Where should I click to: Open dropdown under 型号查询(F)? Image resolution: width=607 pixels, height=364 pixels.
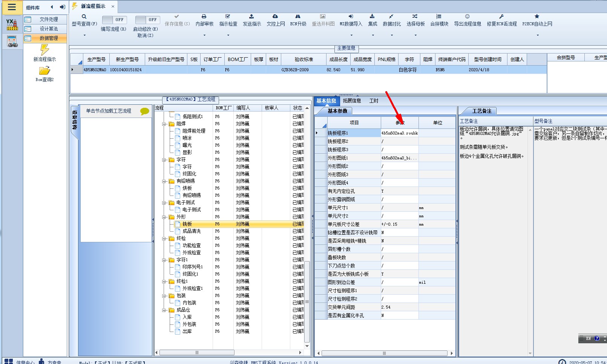click(84, 35)
